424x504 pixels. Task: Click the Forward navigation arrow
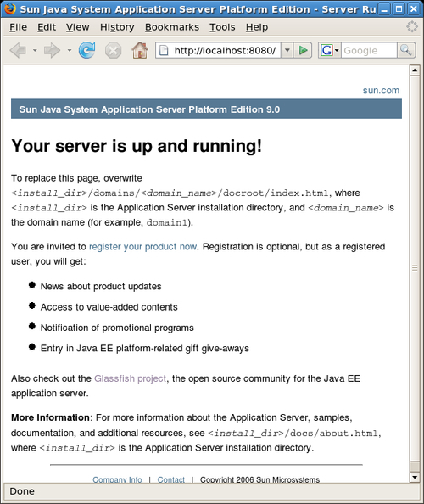[52, 50]
